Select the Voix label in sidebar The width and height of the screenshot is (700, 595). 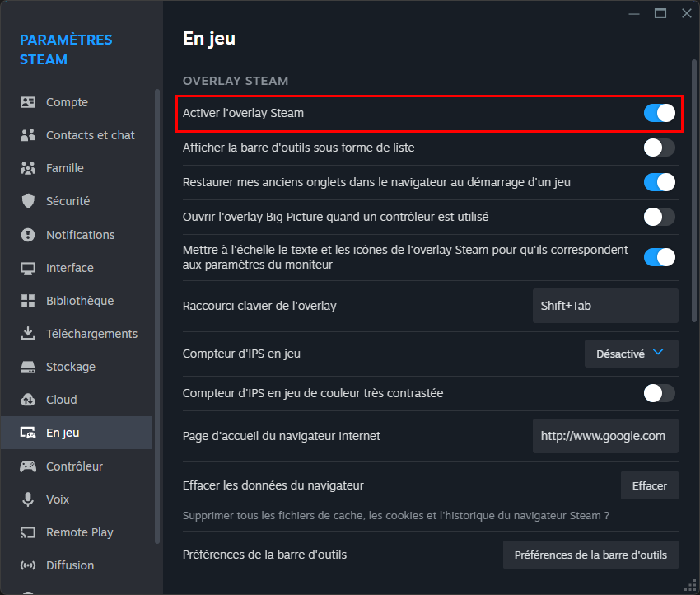click(57, 499)
